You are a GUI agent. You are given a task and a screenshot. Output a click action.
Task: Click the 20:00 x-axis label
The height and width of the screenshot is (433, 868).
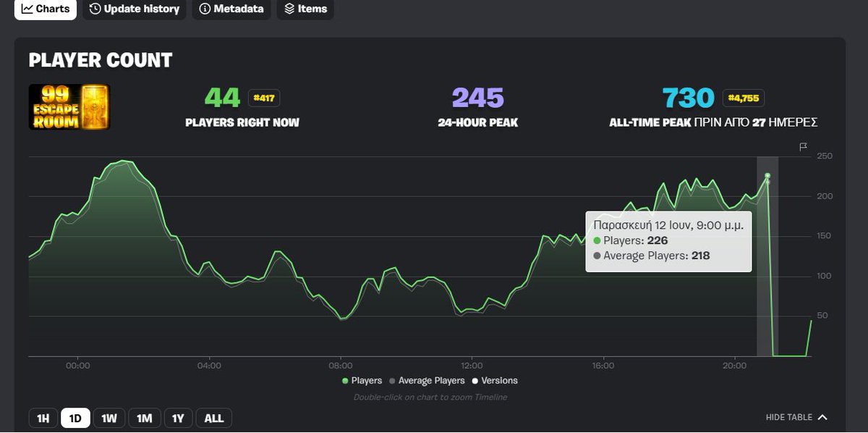pos(734,366)
